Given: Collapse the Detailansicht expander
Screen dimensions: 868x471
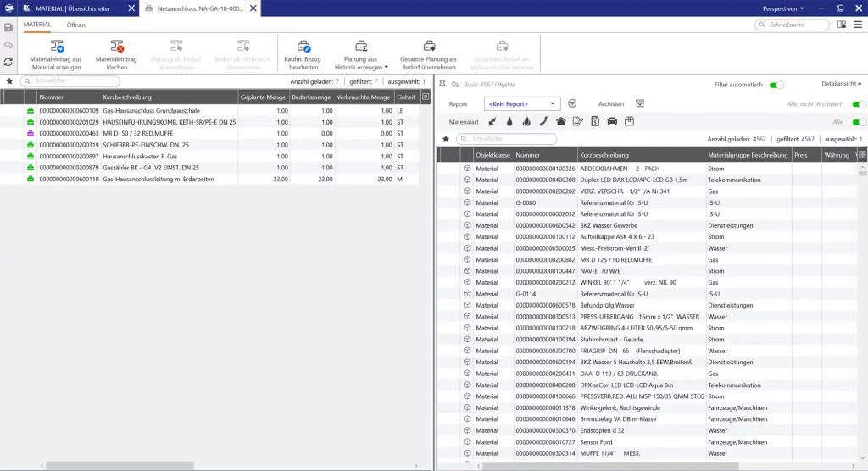Looking at the screenshot, I should pos(841,84).
